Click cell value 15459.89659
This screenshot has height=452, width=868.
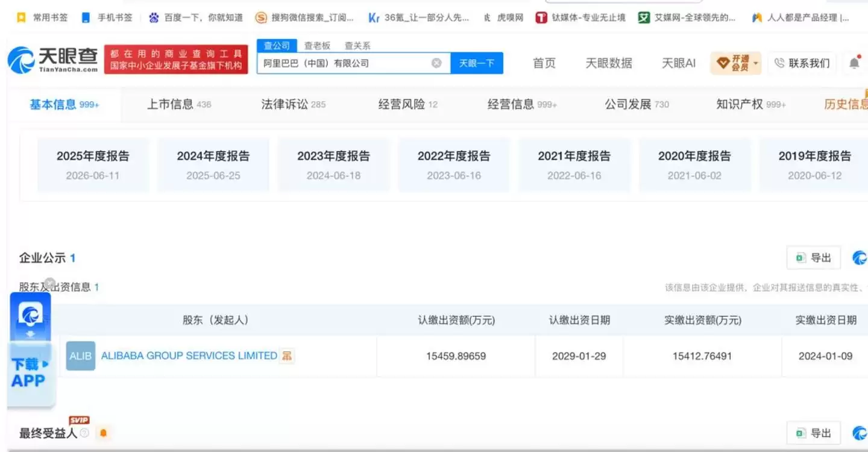[x=456, y=356]
